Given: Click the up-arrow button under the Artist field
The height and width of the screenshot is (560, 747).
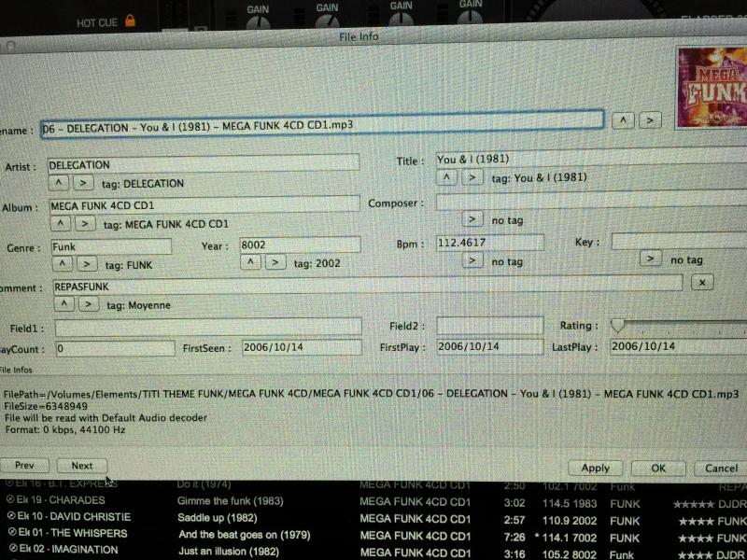Looking at the screenshot, I should pyautogui.click(x=59, y=183).
